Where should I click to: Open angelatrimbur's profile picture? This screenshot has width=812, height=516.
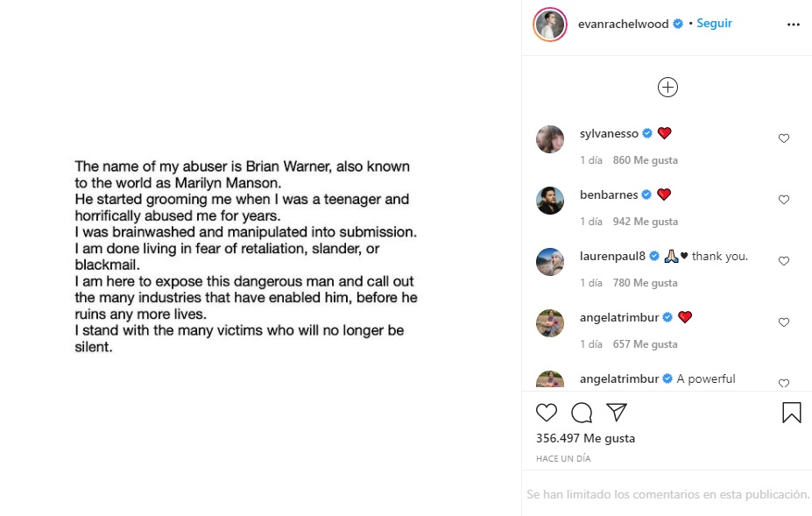click(550, 323)
